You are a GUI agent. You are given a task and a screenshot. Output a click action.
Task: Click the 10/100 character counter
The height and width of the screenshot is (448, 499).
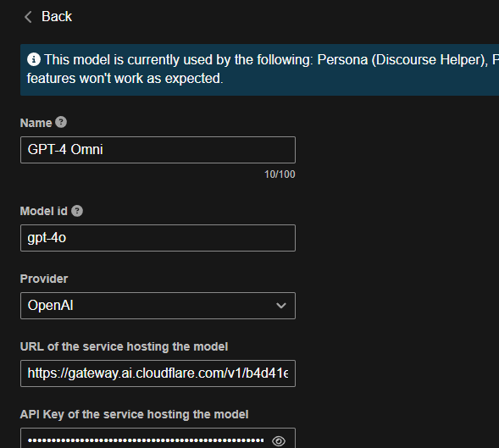[x=280, y=174]
